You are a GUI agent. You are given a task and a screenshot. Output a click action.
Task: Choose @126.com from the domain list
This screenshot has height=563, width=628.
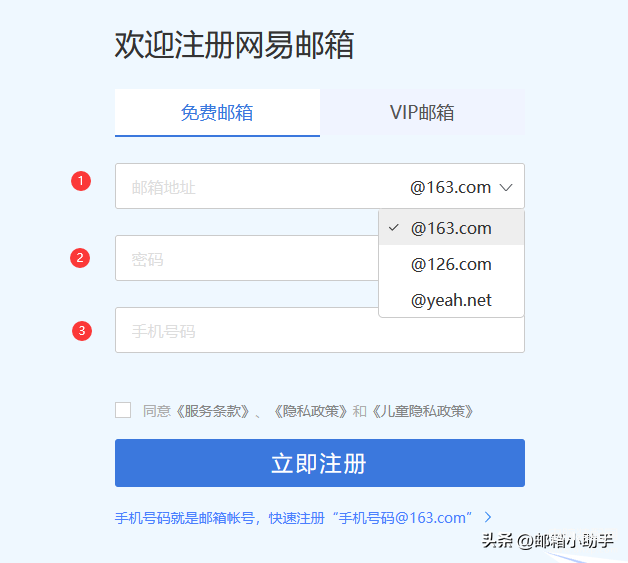click(x=451, y=264)
